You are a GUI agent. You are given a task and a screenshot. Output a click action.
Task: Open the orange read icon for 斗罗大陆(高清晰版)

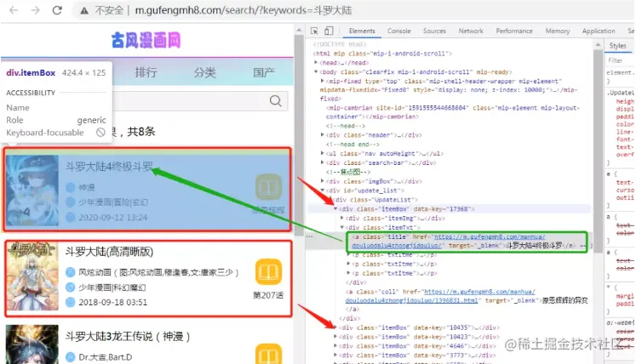click(x=268, y=271)
